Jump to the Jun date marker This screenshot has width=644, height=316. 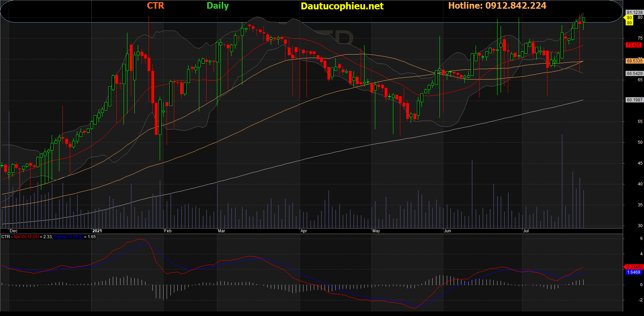click(x=448, y=231)
